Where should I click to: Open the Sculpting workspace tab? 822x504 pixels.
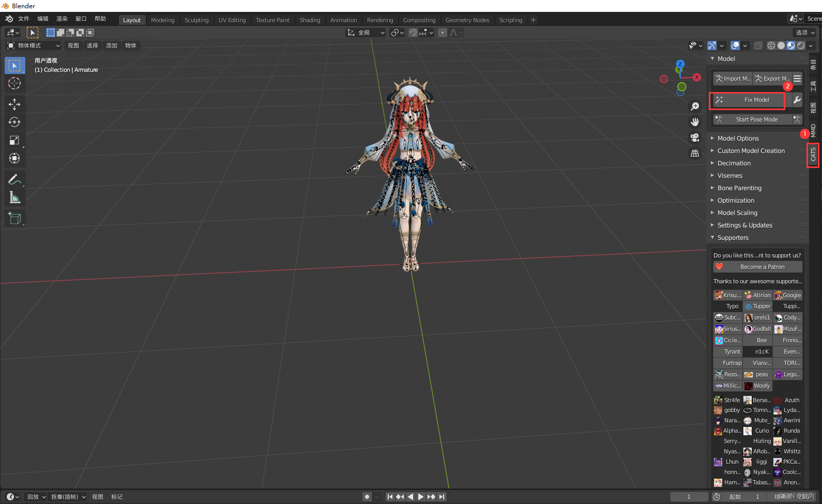196,20
